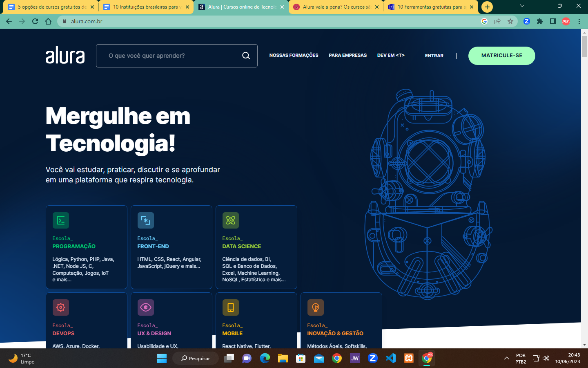The width and height of the screenshot is (588, 368).
Task: View site information lock icon
Action: (x=64, y=21)
